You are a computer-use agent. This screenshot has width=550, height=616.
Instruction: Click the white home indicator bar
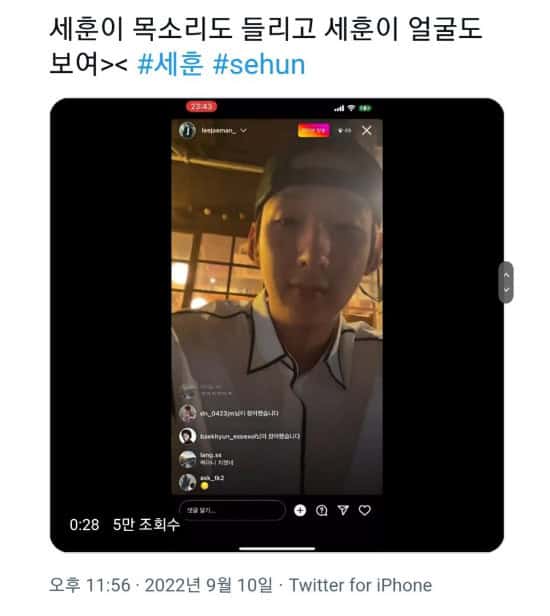pyautogui.click(x=277, y=548)
